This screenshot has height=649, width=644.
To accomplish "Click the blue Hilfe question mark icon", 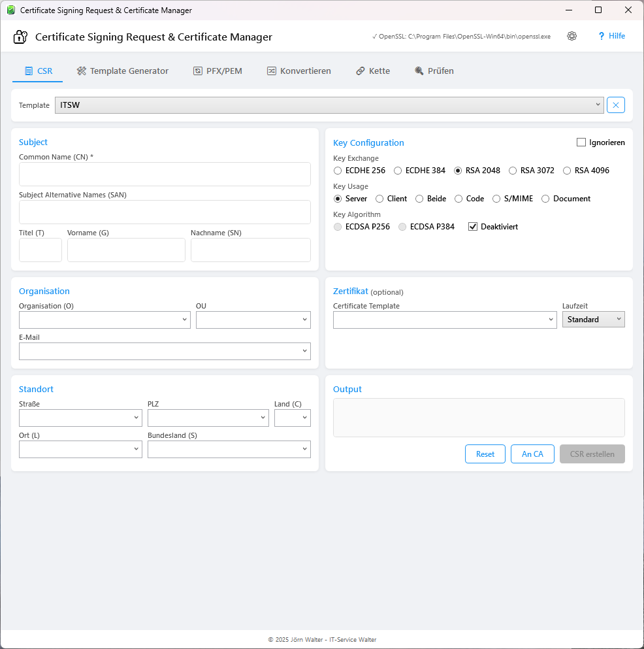I will 601,36.
